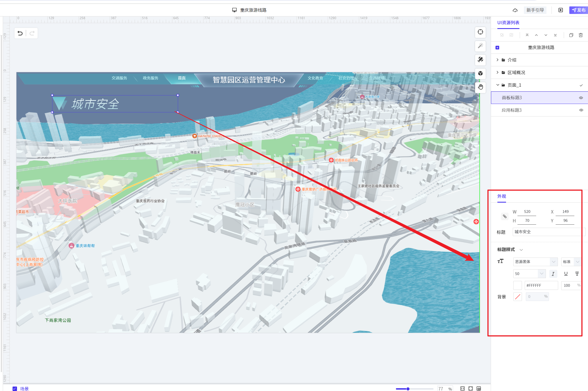
Task: Click the 标题 text input field
Action: [x=549, y=232]
